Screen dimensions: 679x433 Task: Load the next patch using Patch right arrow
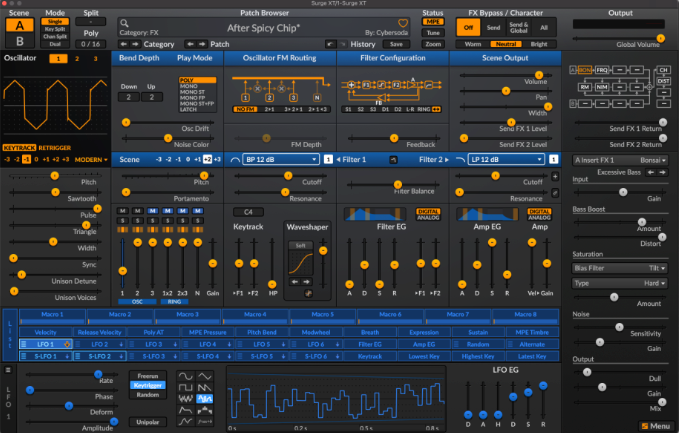point(202,44)
